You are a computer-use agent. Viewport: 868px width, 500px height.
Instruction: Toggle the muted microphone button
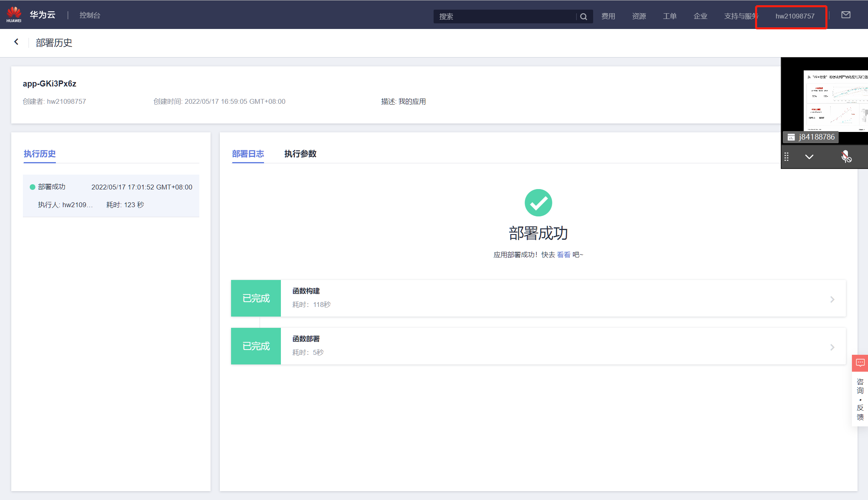[846, 156]
